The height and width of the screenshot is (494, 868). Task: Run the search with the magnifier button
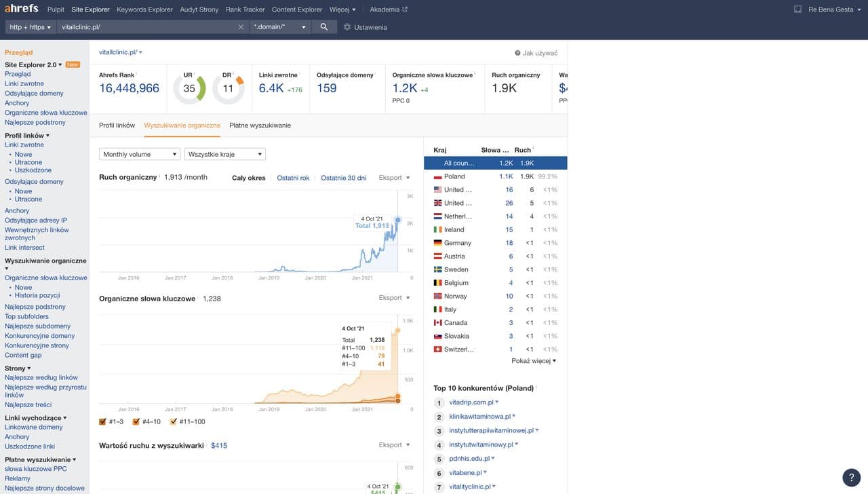324,27
